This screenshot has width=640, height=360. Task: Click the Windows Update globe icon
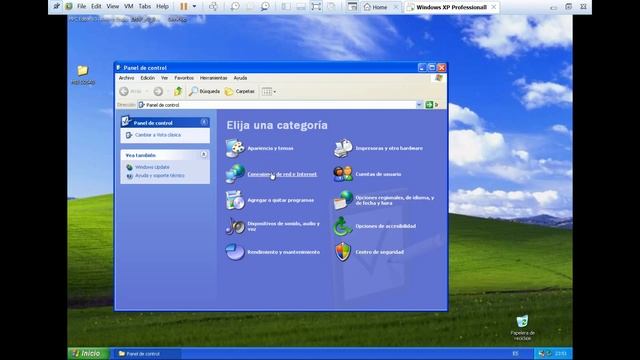[129, 167]
